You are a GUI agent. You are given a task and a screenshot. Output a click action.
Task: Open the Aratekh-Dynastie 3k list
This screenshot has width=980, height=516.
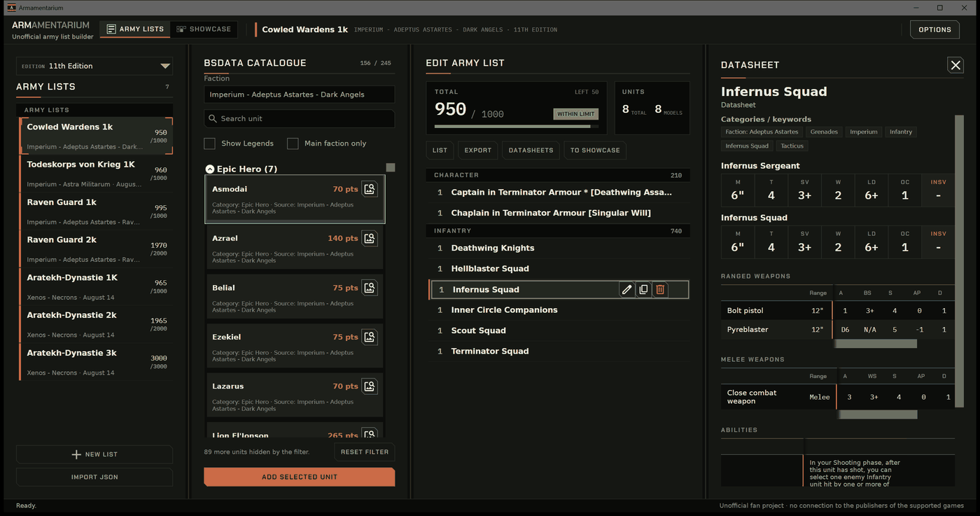point(96,363)
